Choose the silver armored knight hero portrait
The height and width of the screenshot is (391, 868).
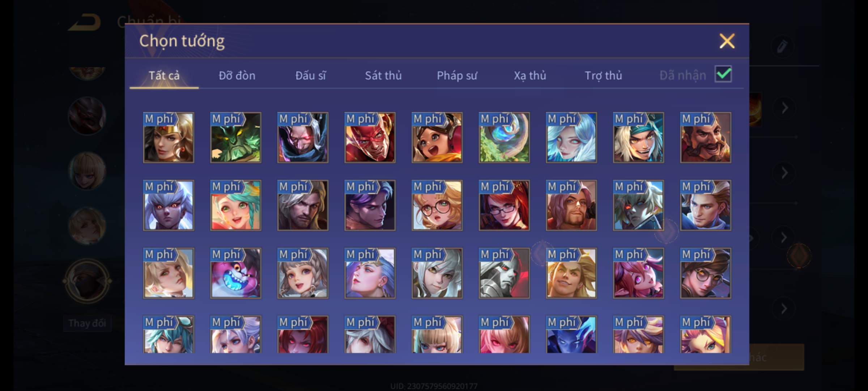click(504, 273)
